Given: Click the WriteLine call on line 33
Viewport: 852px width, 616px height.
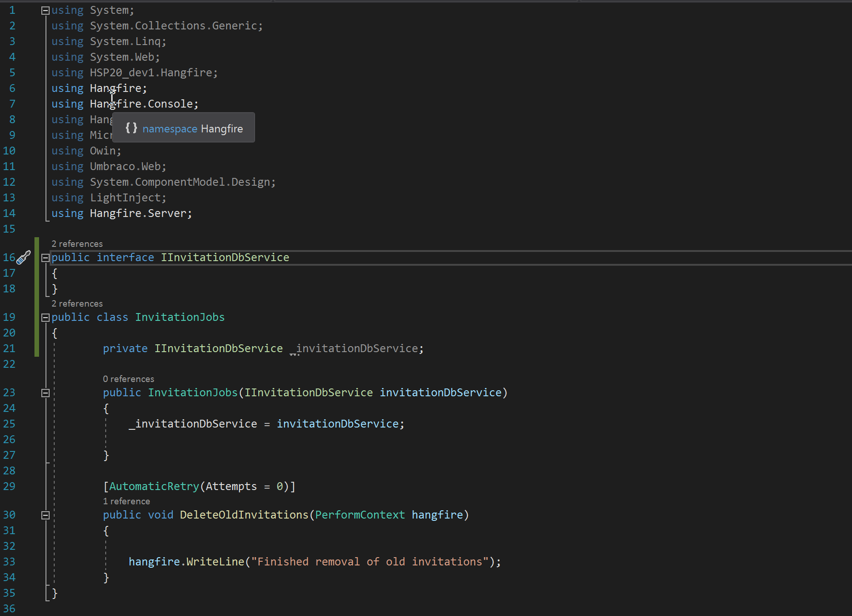Looking at the screenshot, I should 215,562.
